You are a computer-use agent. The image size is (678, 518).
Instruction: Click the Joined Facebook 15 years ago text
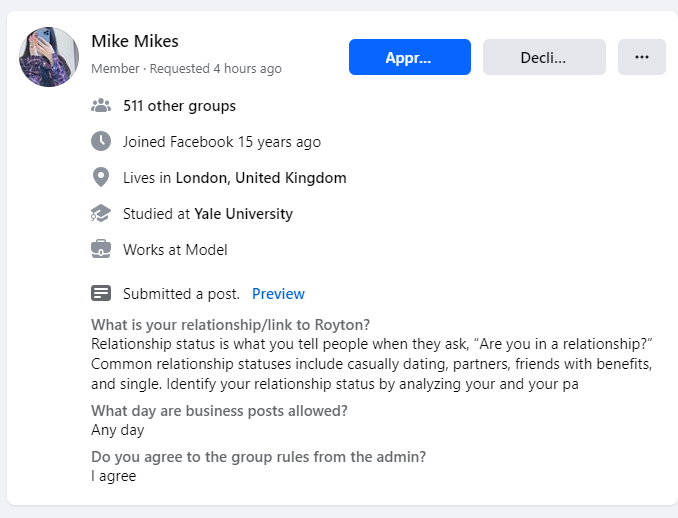point(222,142)
